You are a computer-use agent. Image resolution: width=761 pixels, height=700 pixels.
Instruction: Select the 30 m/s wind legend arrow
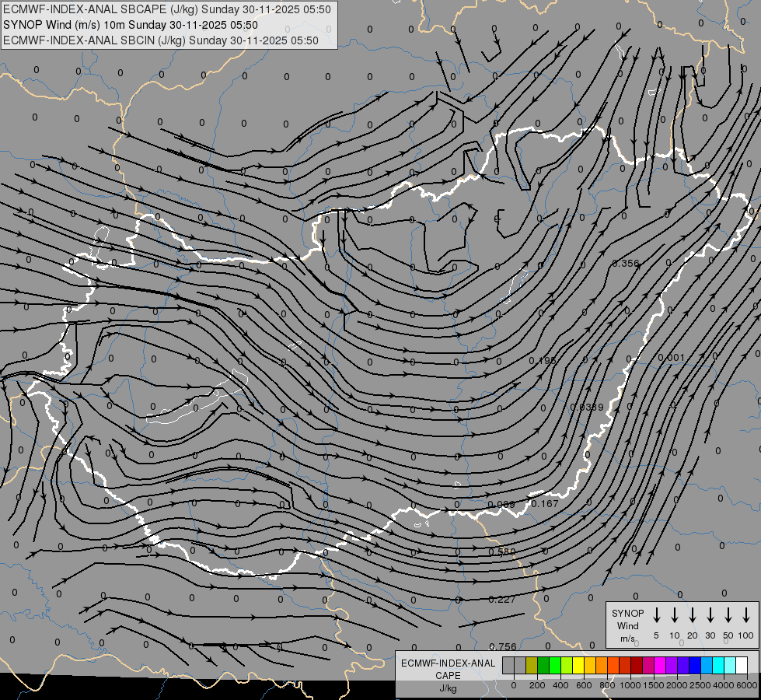[710, 615]
